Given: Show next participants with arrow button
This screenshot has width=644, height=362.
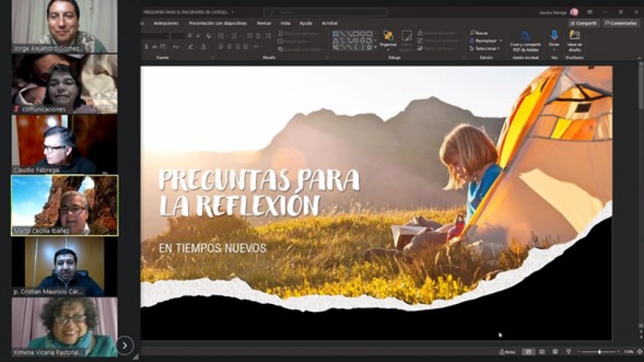Looking at the screenshot, I should tap(124, 345).
